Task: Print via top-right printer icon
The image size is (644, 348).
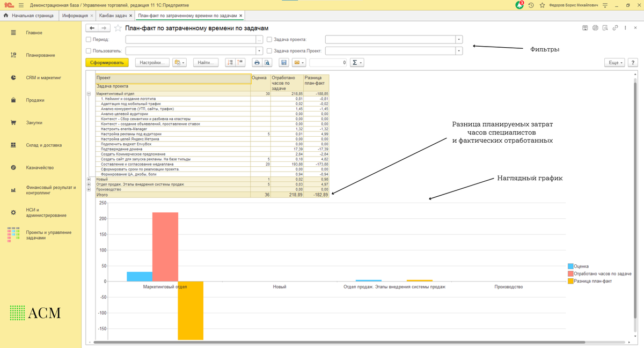Action: point(595,28)
